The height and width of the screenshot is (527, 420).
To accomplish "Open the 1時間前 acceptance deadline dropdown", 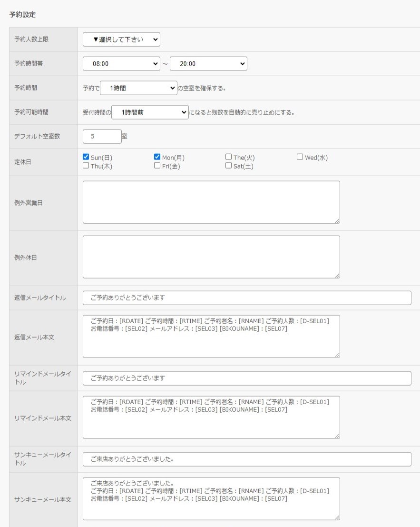I will (150, 112).
